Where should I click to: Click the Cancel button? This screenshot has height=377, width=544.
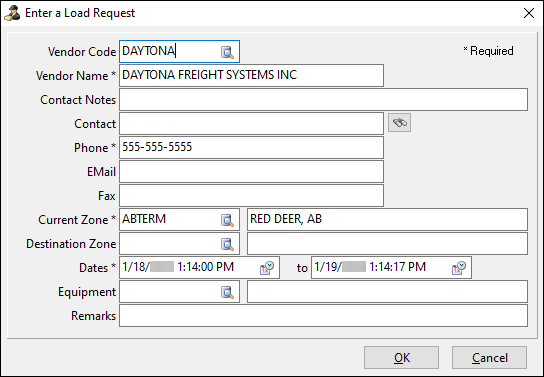tap(489, 358)
